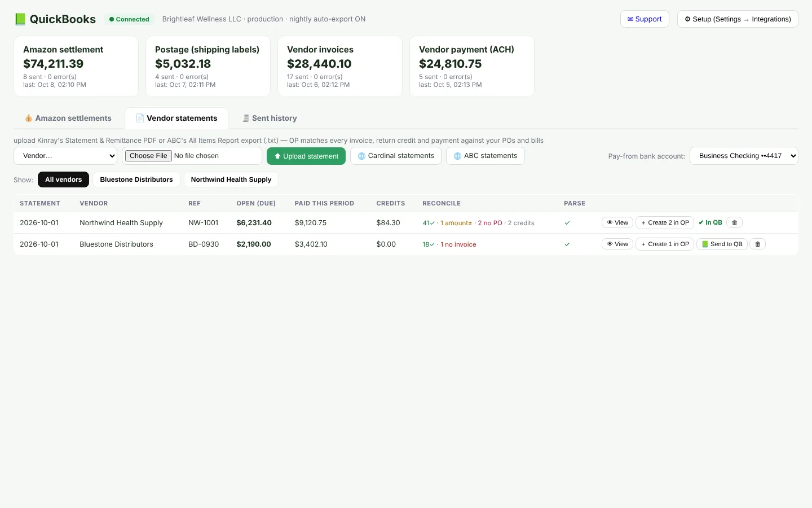This screenshot has width=812, height=508.
Task: Click the QuickBooks green book logo
Action: [x=20, y=19]
